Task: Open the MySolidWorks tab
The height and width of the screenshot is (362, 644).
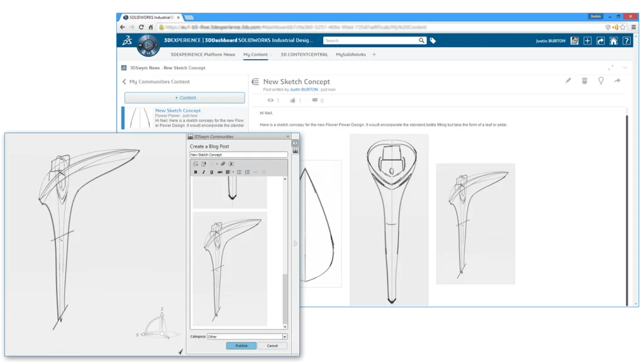Action: point(350,55)
